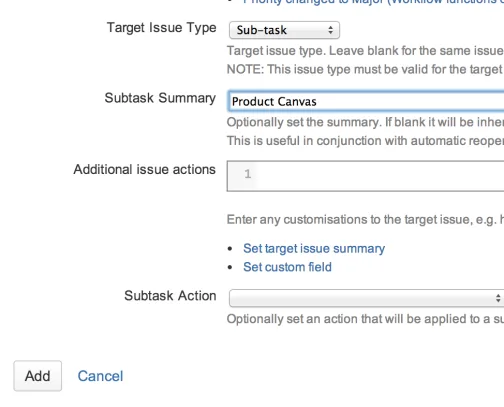
Task: Click the Set custom field link
Action: [287, 267]
